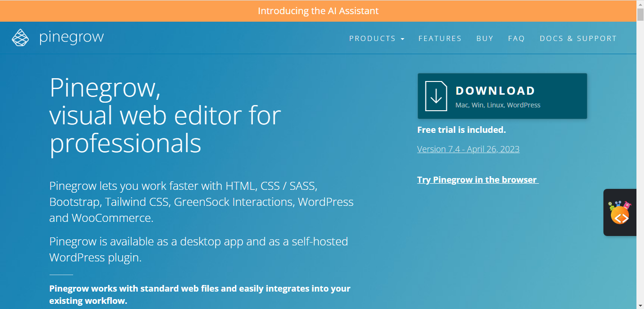The image size is (644, 309).
Task: Open the Version 7.4 release notes link
Action: pyautogui.click(x=468, y=149)
